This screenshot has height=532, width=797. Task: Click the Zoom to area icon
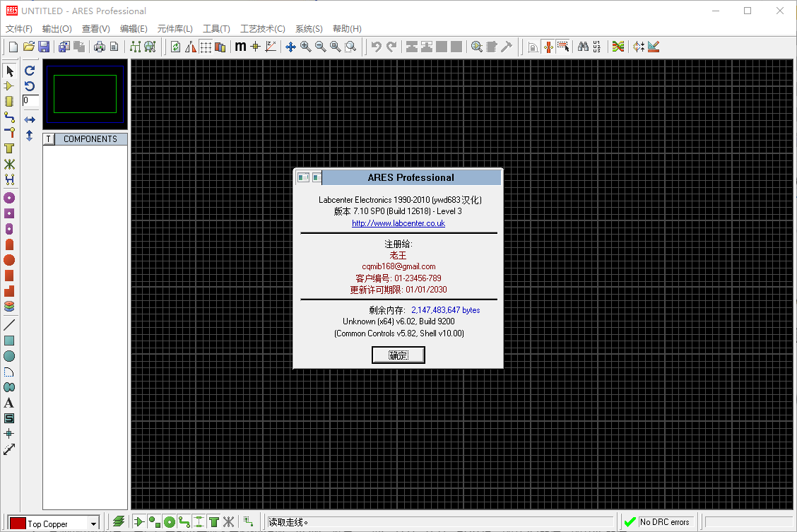pyautogui.click(x=350, y=47)
